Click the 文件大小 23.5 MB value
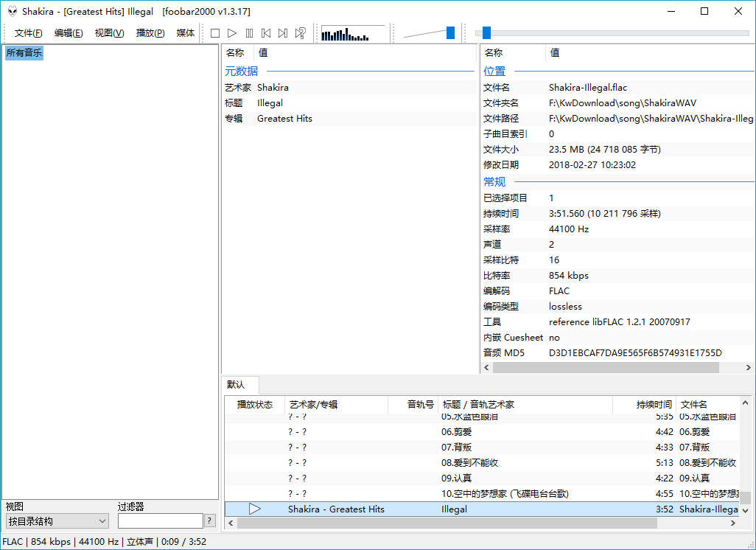The image size is (756, 550). (605, 149)
